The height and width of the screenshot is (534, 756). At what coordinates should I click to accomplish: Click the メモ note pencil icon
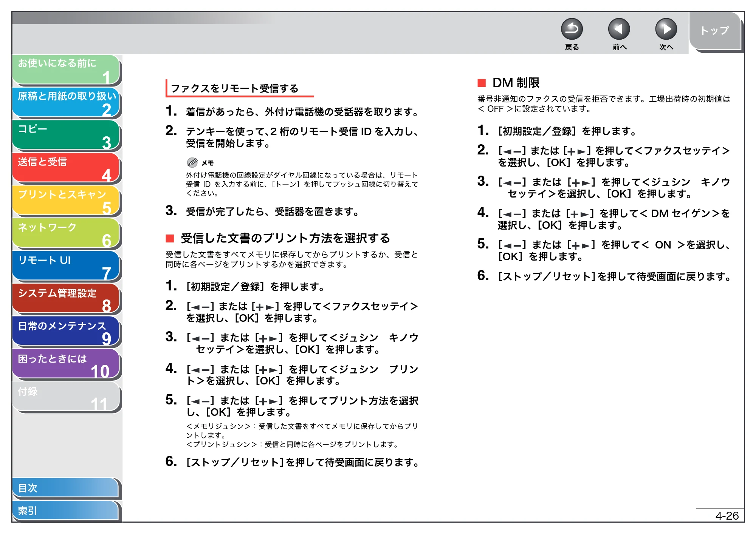(192, 162)
